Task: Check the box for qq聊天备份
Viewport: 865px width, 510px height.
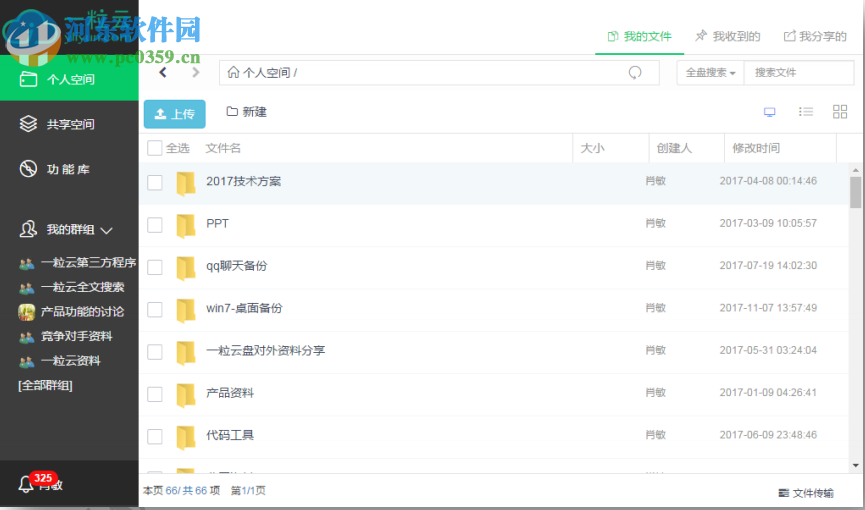Action: click(x=154, y=267)
